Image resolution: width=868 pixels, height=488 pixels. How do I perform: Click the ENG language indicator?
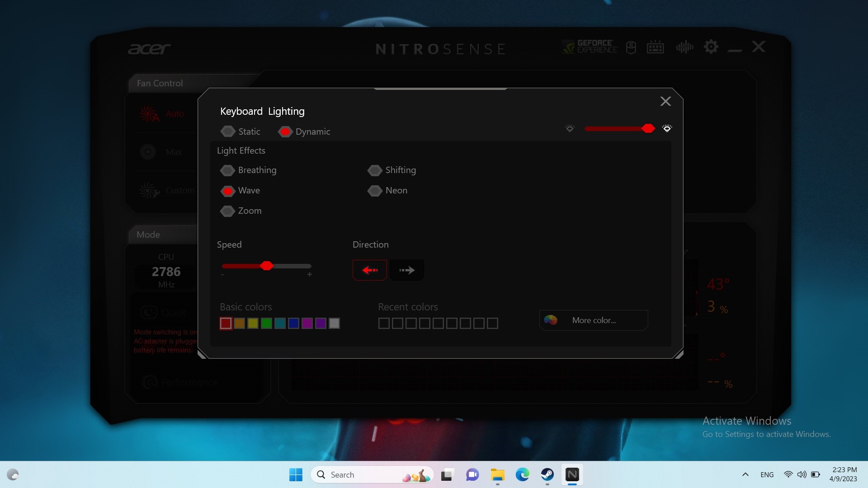coord(767,475)
